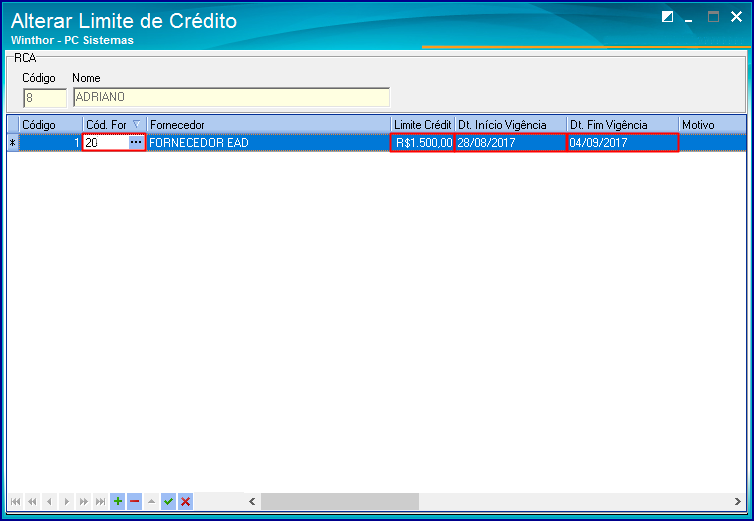Viewport: 754px width, 521px height.
Task: Delete record with red minus button
Action: [x=135, y=502]
